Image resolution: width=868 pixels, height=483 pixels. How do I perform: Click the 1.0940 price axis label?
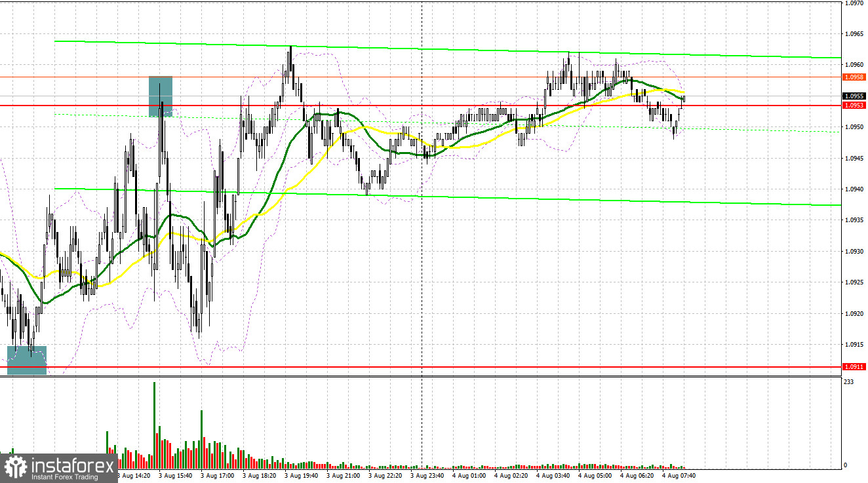tap(854, 189)
